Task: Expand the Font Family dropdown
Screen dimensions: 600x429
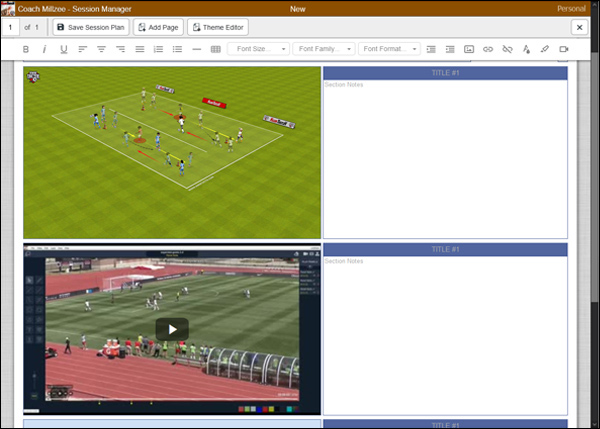Action: [x=324, y=49]
